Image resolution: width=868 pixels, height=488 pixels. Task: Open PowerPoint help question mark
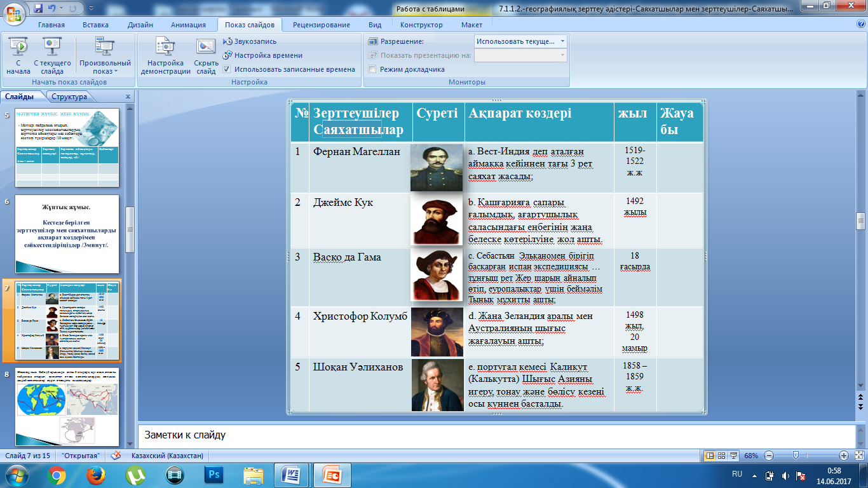tap(861, 24)
